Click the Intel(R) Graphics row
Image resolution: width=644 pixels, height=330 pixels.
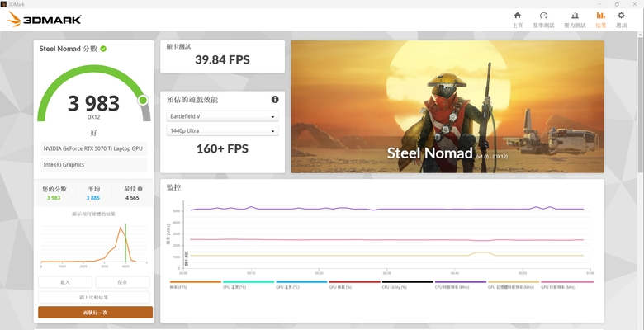pyautogui.click(x=93, y=165)
